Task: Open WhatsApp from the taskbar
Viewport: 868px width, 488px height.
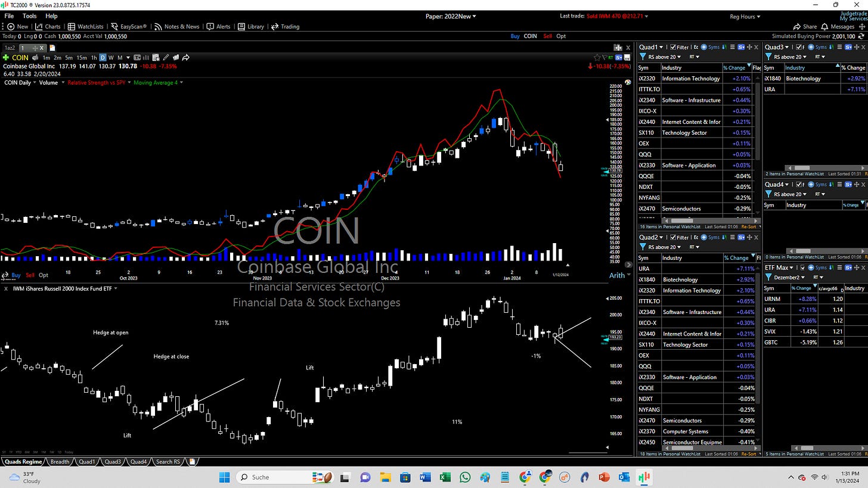Action: (464, 477)
